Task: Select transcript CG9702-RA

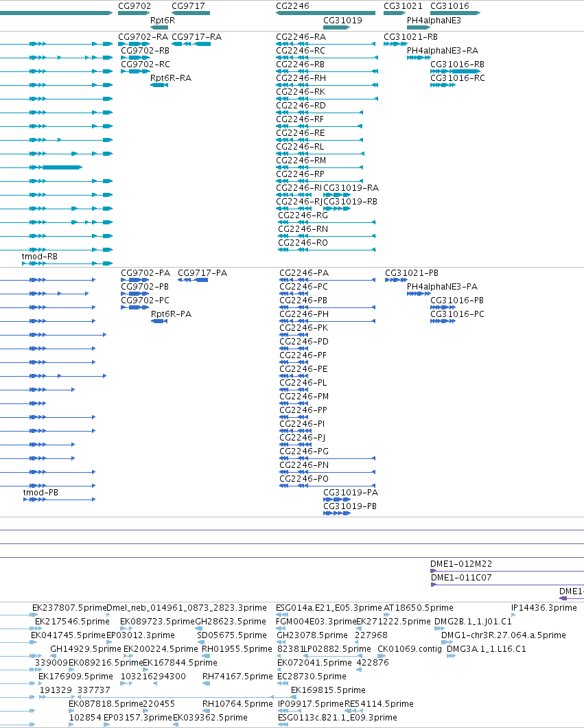Action: pos(143,36)
